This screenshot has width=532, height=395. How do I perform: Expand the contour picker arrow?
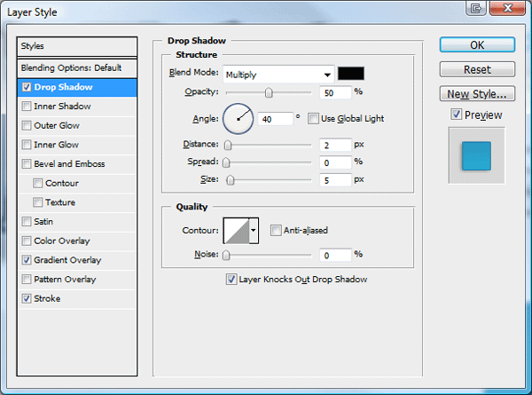click(x=254, y=231)
